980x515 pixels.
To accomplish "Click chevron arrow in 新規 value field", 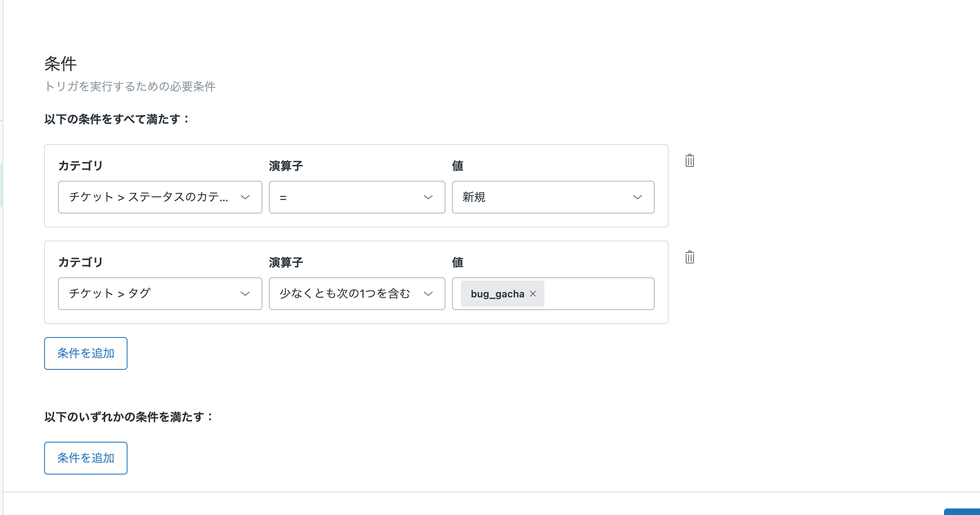I will (x=637, y=197).
